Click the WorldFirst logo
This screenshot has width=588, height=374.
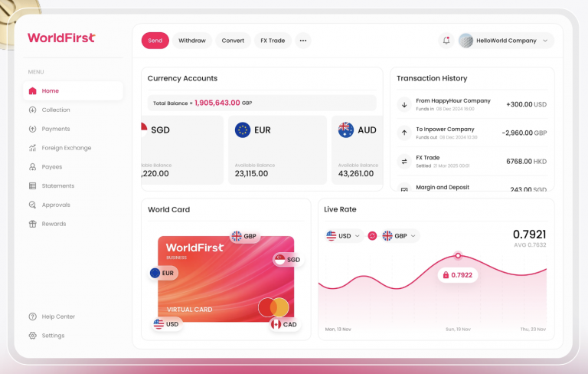(61, 38)
